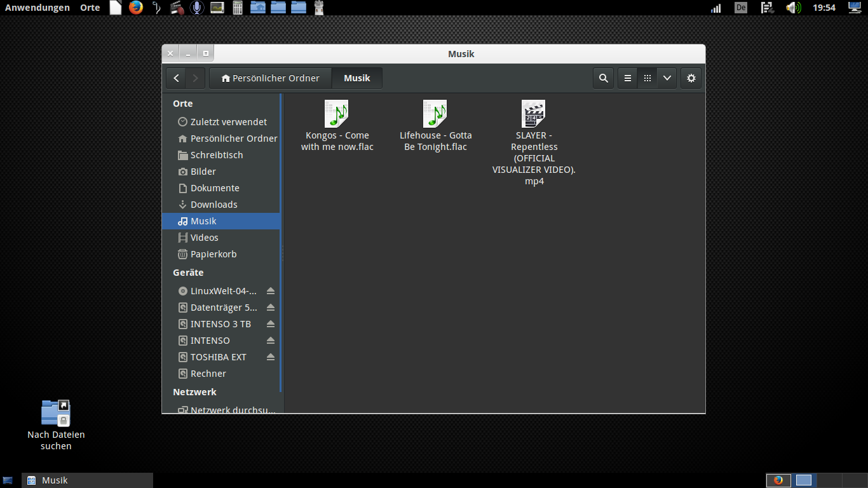Click Netzwerk durchsuchen in sidebar

(x=221, y=410)
